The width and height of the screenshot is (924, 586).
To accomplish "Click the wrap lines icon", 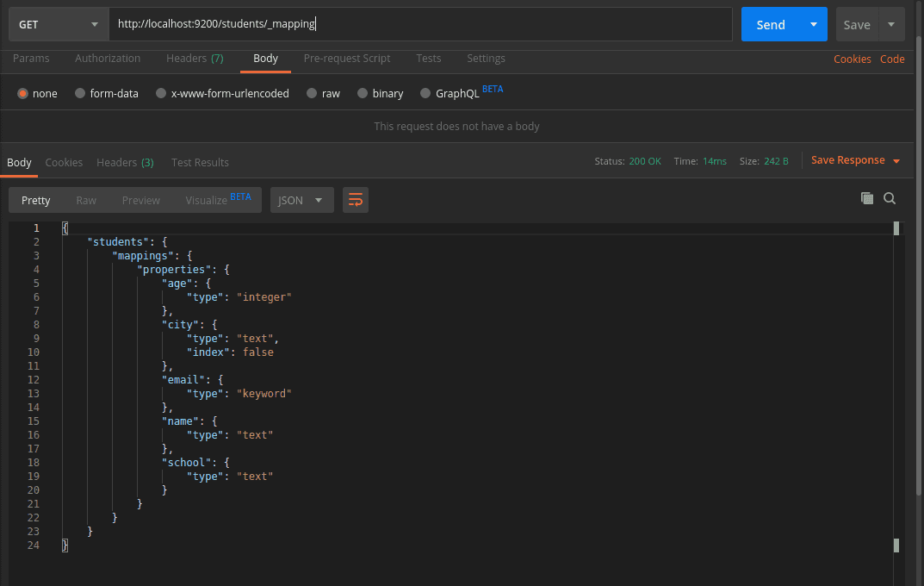I will 355,200.
